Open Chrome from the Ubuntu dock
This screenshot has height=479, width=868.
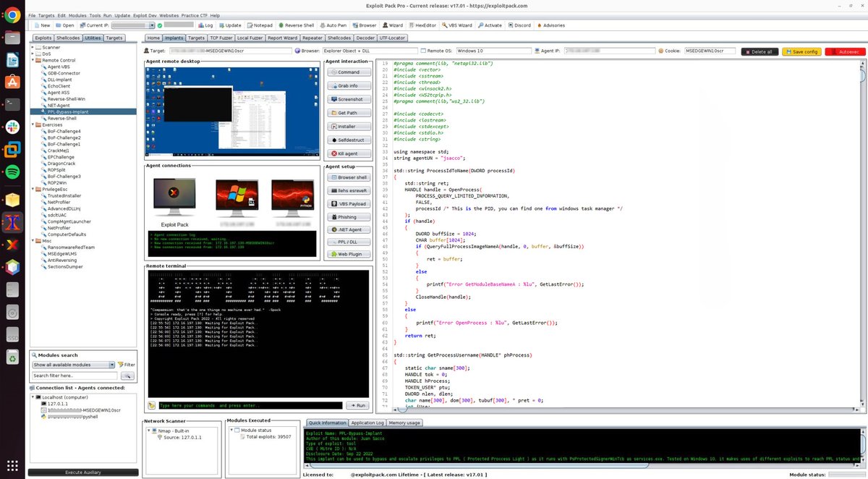click(12, 16)
